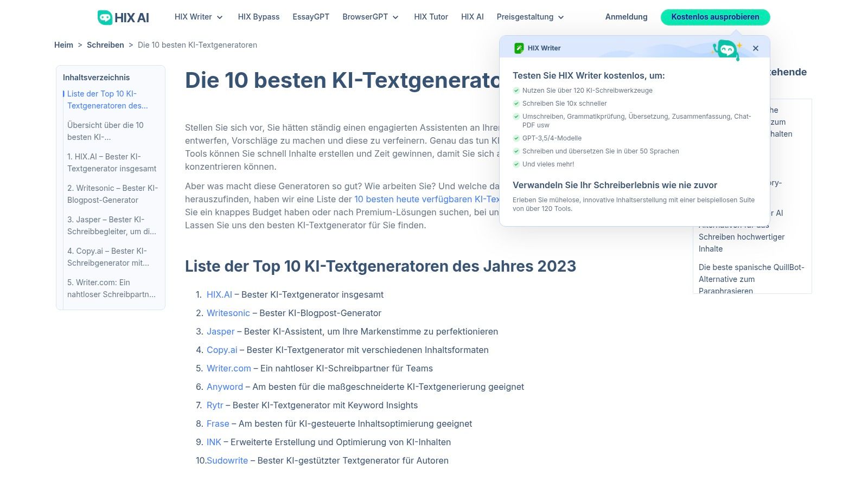Expand the HIX Writer nav dropdown
The height and width of the screenshot is (488, 868).
tap(199, 17)
